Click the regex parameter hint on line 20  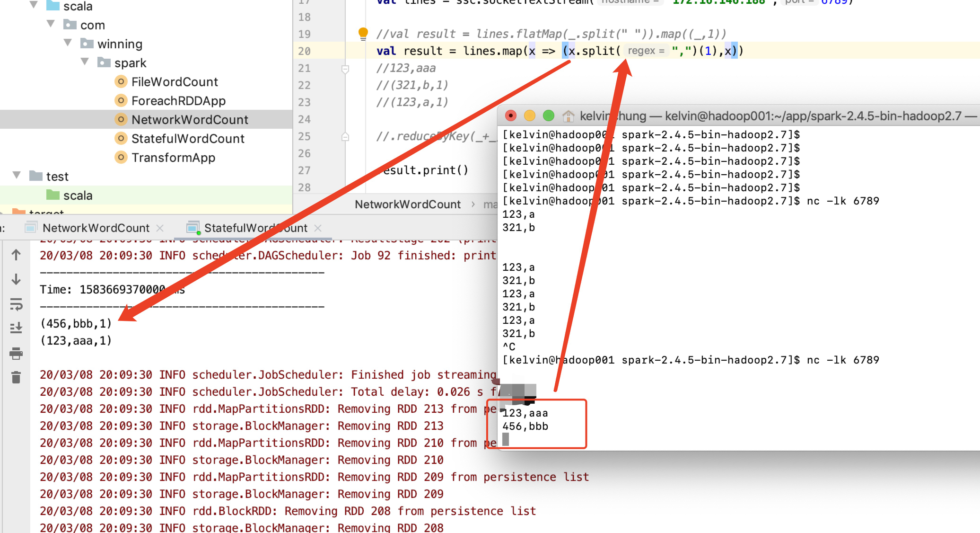[646, 51]
